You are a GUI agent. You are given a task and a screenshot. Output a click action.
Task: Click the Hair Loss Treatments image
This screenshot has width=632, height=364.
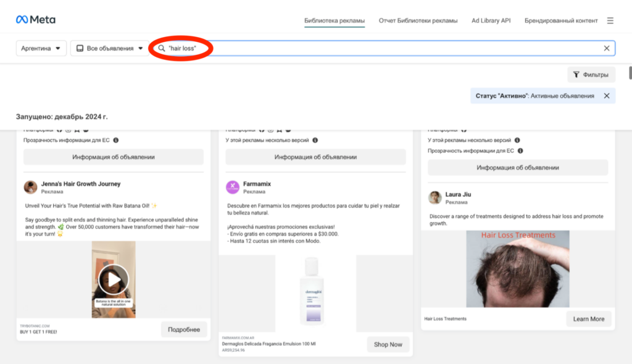pos(518,269)
